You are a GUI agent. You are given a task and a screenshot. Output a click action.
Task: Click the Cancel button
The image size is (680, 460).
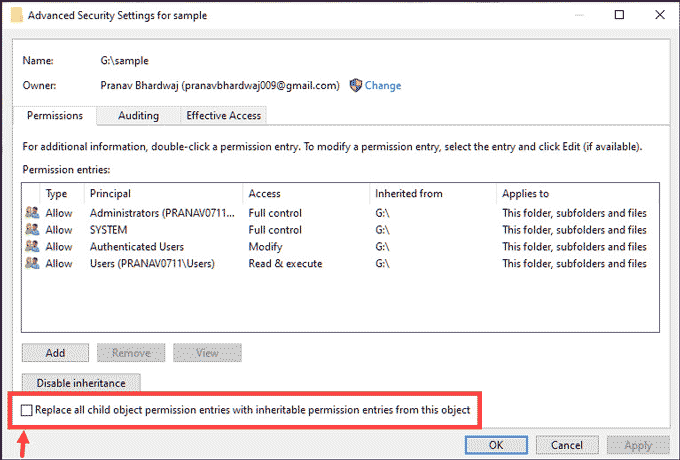(x=567, y=445)
